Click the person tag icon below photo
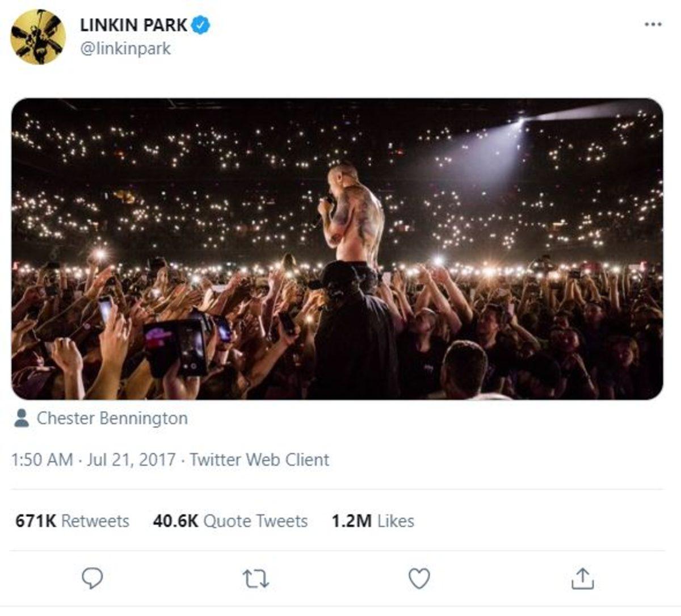This screenshot has height=616, width=681. 22,418
